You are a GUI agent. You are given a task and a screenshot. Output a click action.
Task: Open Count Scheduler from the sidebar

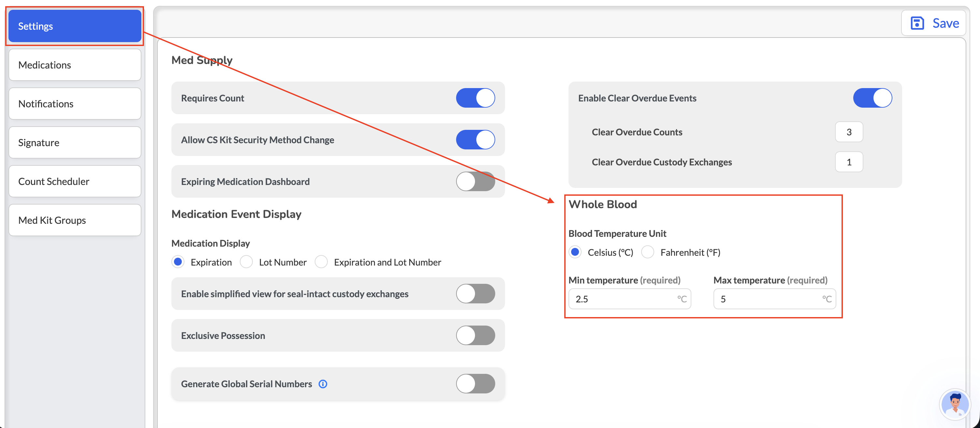click(x=75, y=182)
